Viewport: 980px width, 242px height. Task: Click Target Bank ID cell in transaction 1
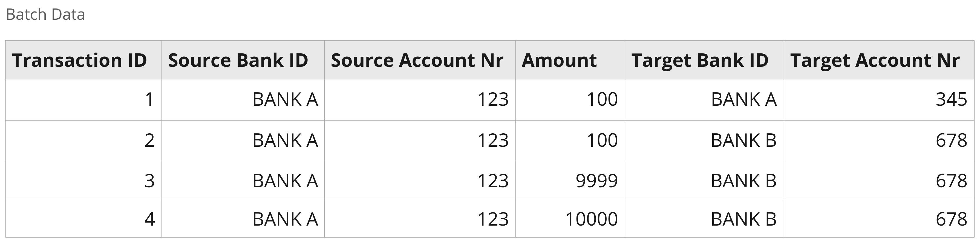(x=743, y=100)
